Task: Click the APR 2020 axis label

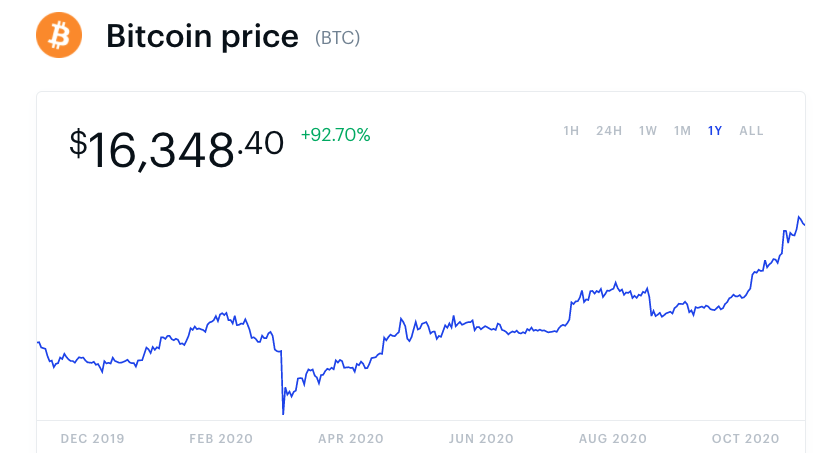Action: (351, 438)
